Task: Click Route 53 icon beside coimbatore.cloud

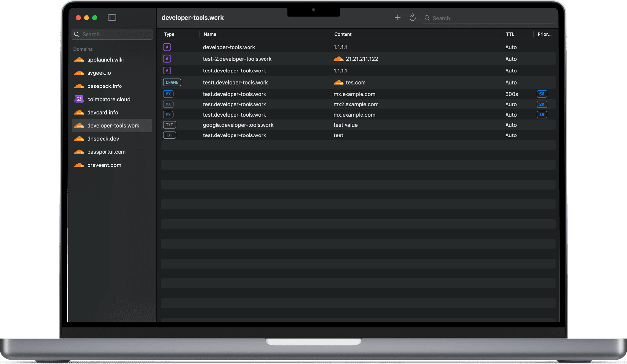Action: (79, 99)
